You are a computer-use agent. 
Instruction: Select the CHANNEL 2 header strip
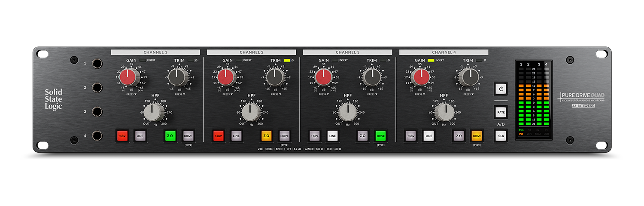[x=251, y=52]
